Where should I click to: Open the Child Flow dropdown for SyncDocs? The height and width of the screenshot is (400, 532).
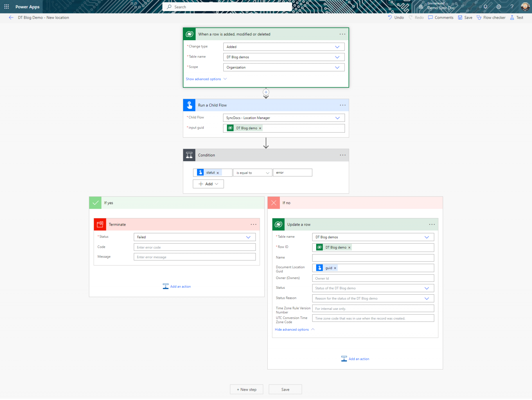point(337,118)
